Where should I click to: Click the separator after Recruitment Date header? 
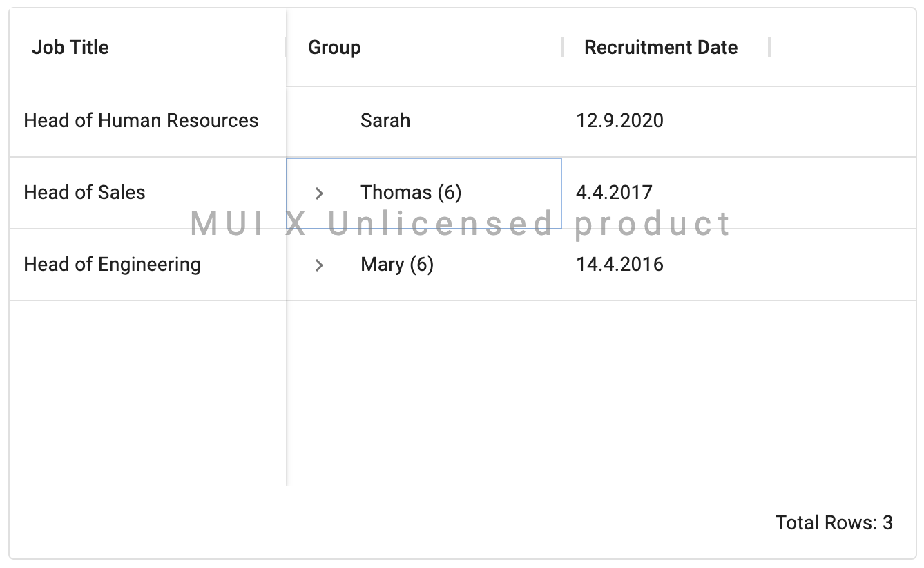[x=769, y=47]
